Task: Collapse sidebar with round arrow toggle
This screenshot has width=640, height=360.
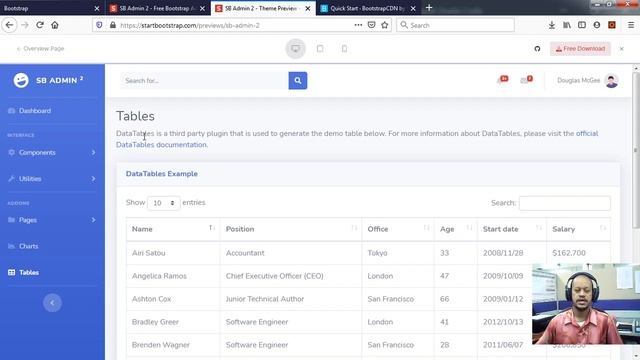Action: coord(52,302)
